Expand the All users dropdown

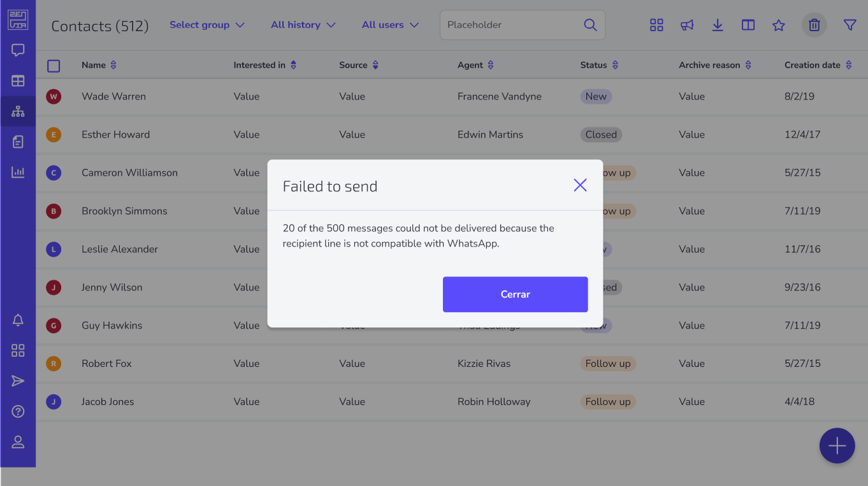(x=391, y=25)
